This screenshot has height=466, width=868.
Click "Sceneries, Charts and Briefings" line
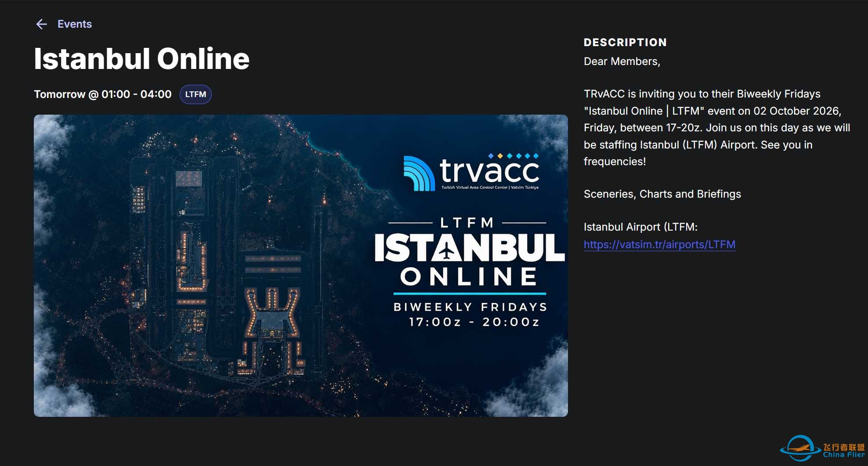[x=662, y=194]
